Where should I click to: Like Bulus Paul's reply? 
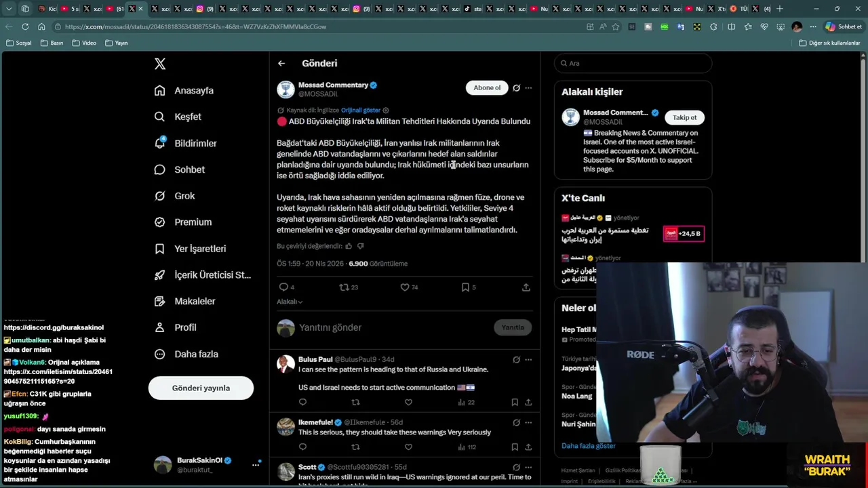click(408, 402)
